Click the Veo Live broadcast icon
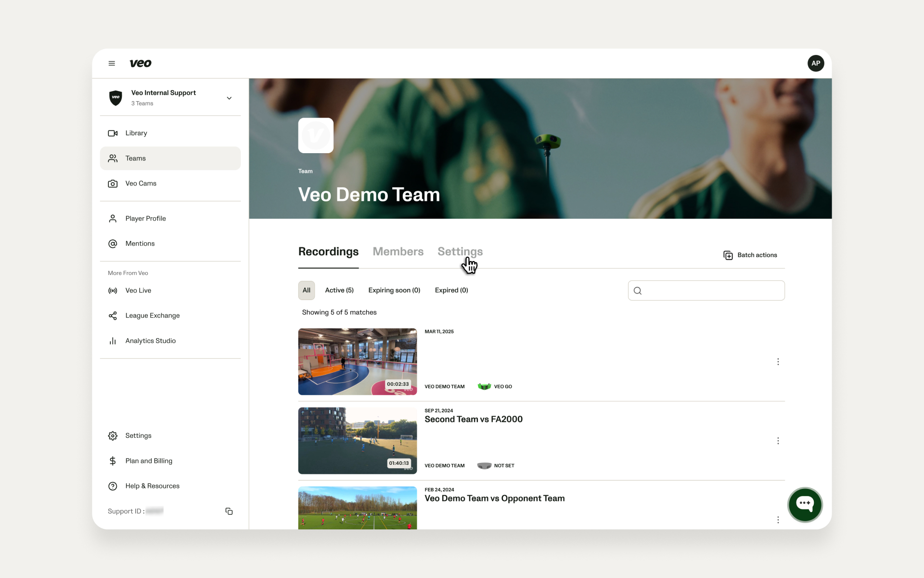The width and height of the screenshot is (924, 578). click(113, 290)
